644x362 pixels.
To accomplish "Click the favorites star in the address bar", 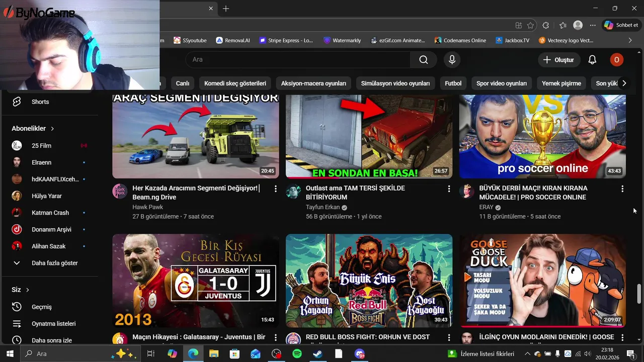I will pyautogui.click(x=530, y=25).
